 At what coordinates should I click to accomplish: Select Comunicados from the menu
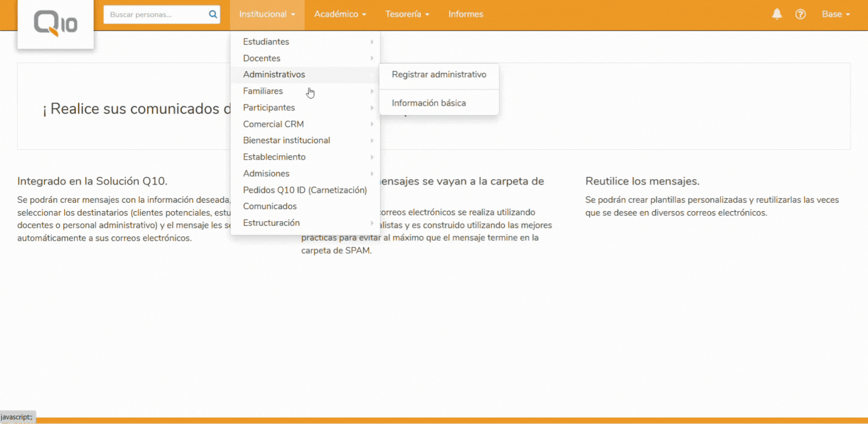tap(270, 206)
